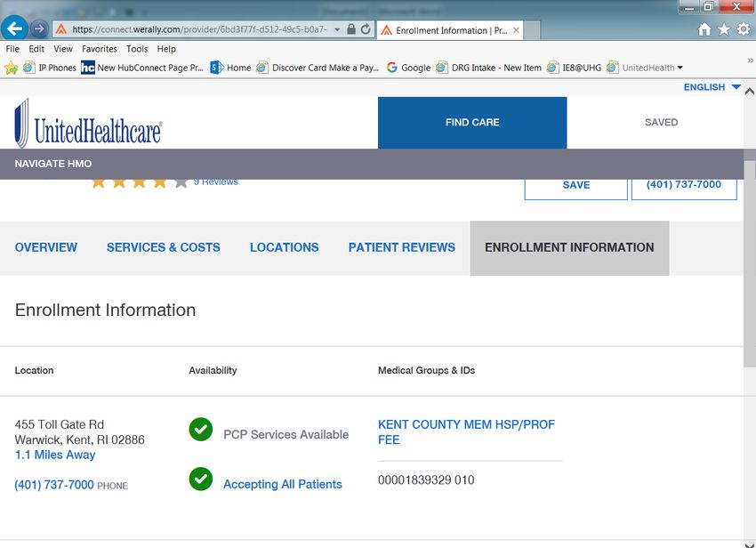Click the browser Forward arrow button

point(39,29)
